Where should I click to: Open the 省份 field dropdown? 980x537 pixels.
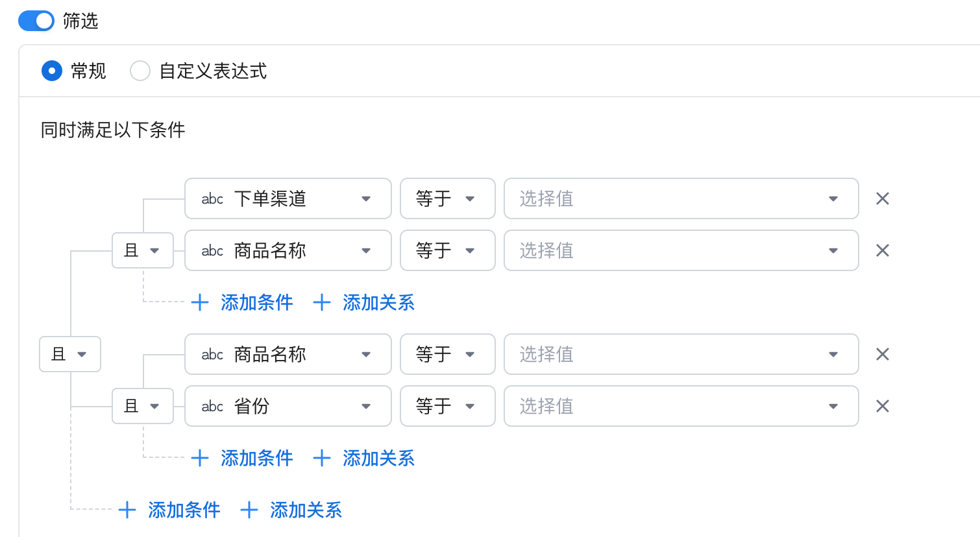tap(366, 406)
